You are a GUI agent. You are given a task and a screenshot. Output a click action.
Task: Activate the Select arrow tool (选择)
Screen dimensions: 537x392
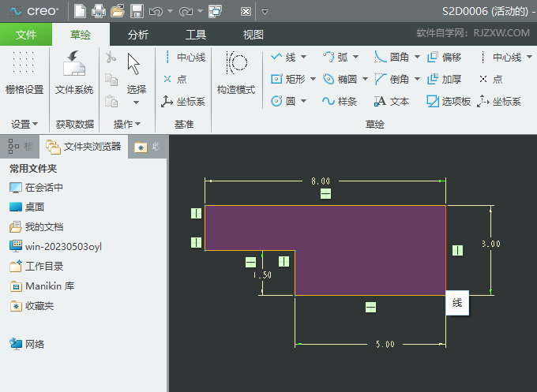coord(137,73)
